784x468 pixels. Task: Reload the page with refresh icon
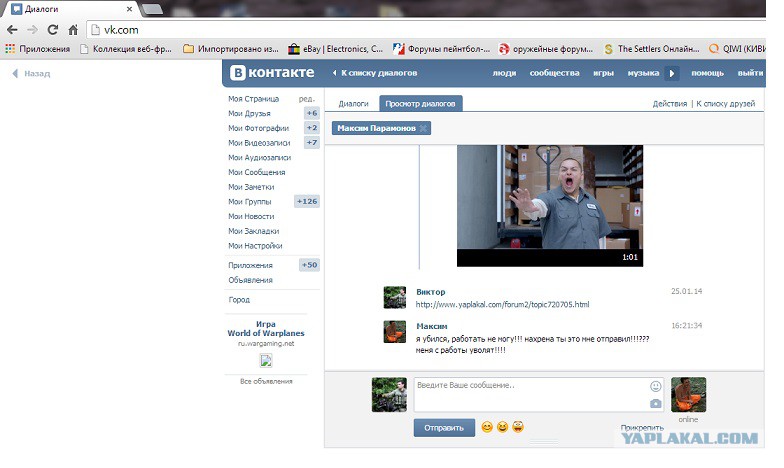[52, 30]
